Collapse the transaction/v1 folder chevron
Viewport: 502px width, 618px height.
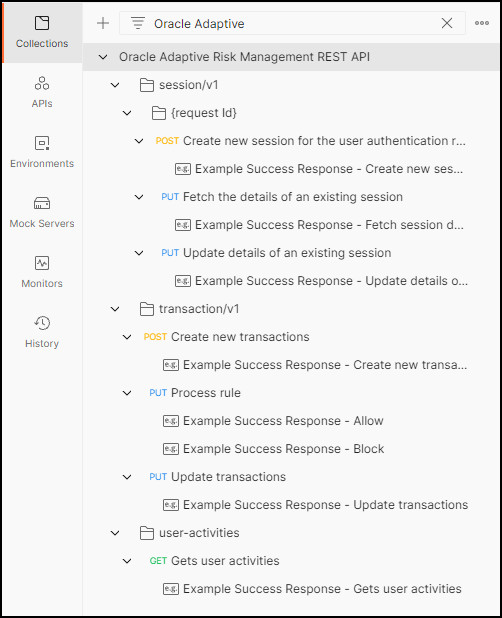point(115,309)
